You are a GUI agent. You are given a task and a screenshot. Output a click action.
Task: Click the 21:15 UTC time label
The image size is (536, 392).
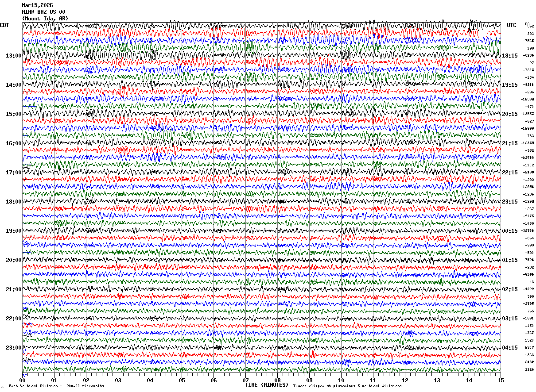click(510, 143)
